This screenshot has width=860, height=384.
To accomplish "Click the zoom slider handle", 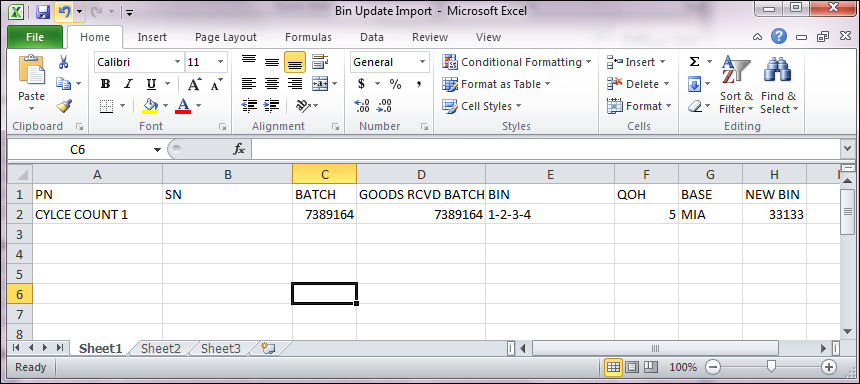I will (772, 366).
